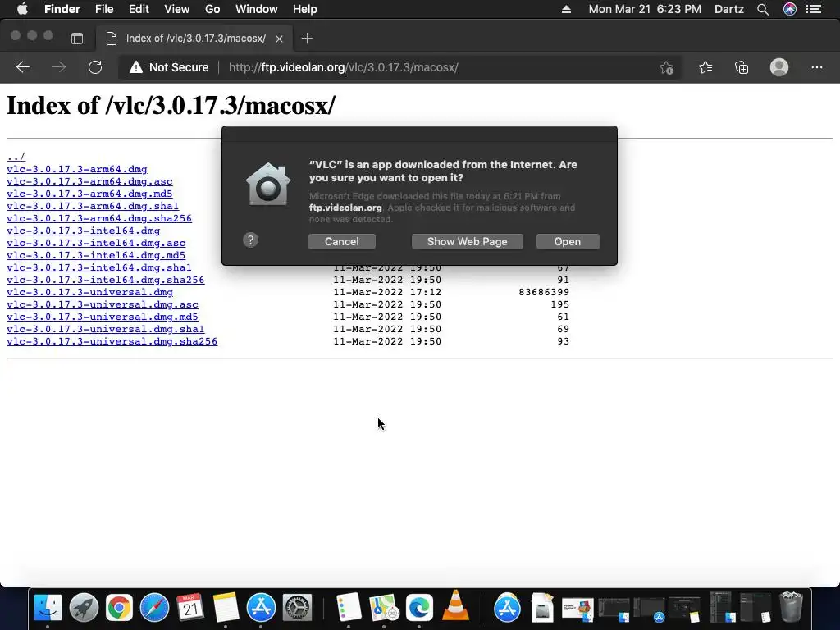
Task: Click vlc-3.0.17.3-intel64.dmg.asc link
Action: tap(96, 243)
